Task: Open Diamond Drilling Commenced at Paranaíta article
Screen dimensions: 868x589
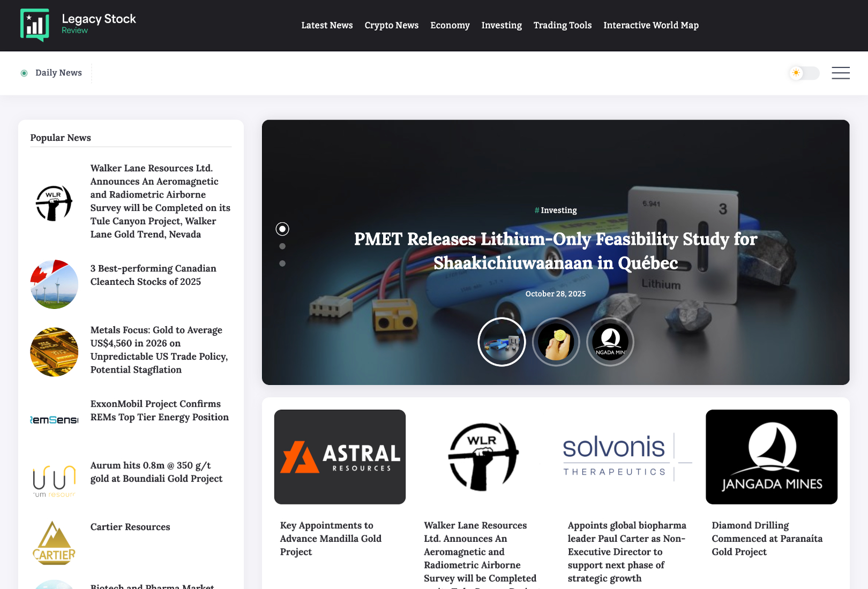Action: click(x=767, y=539)
